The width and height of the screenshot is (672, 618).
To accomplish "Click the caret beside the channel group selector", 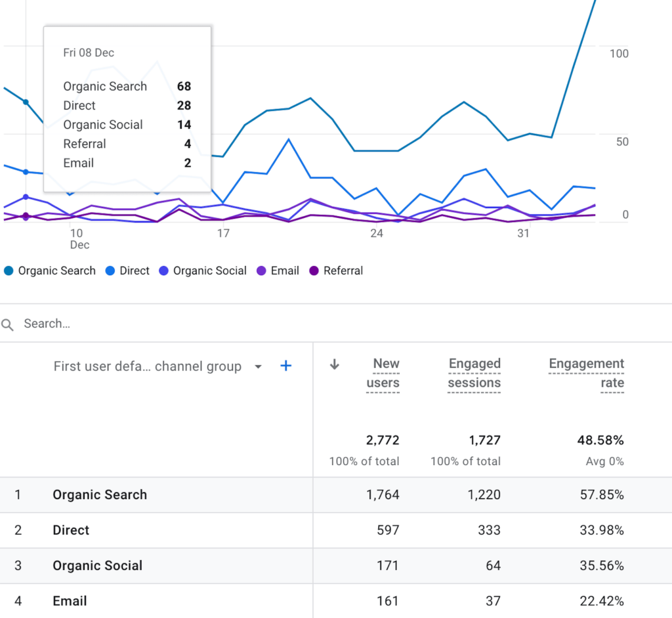I will pos(258,366).
